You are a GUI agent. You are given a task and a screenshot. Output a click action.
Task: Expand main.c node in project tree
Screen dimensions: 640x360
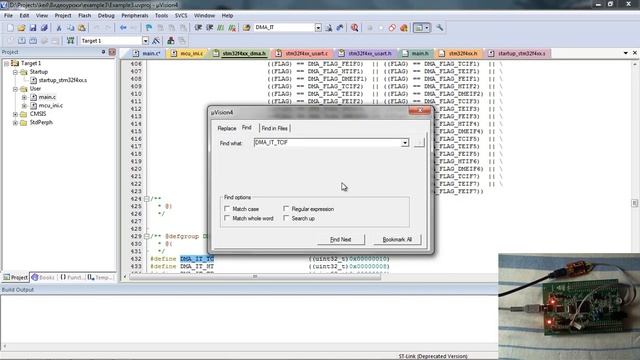pyautogui.click(x=24, y=97)
